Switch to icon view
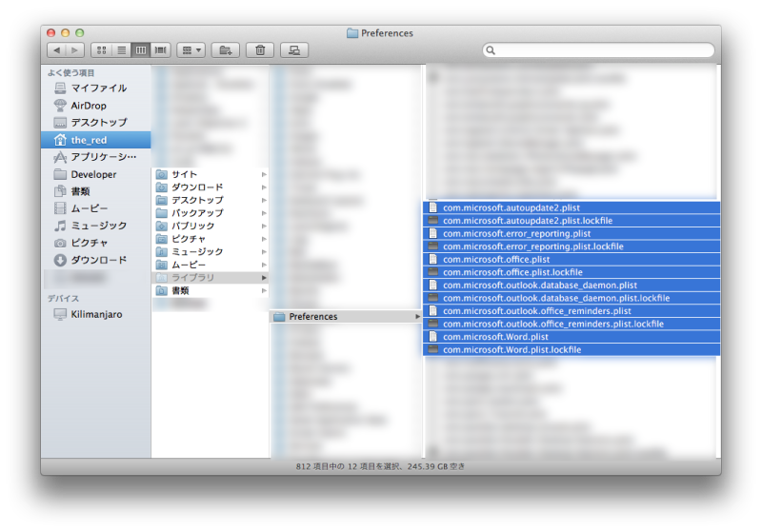762x532 pixels. click(x=102, y=50)
